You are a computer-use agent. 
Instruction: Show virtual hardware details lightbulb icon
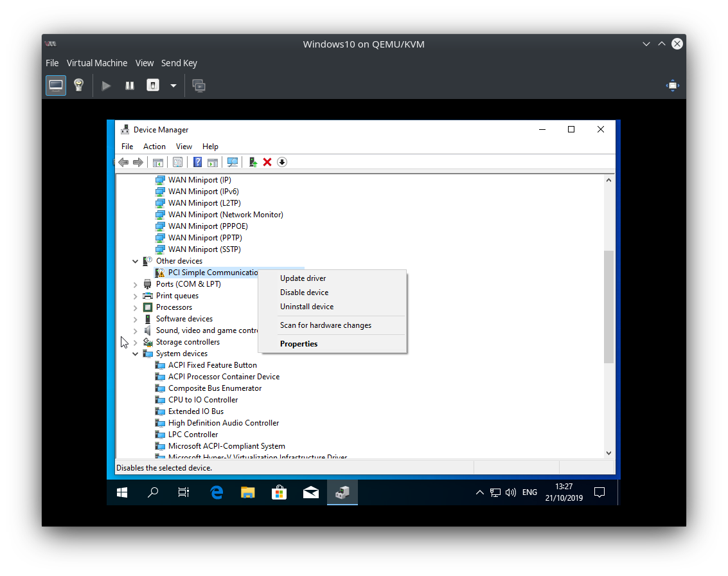[x=78, y=85]
